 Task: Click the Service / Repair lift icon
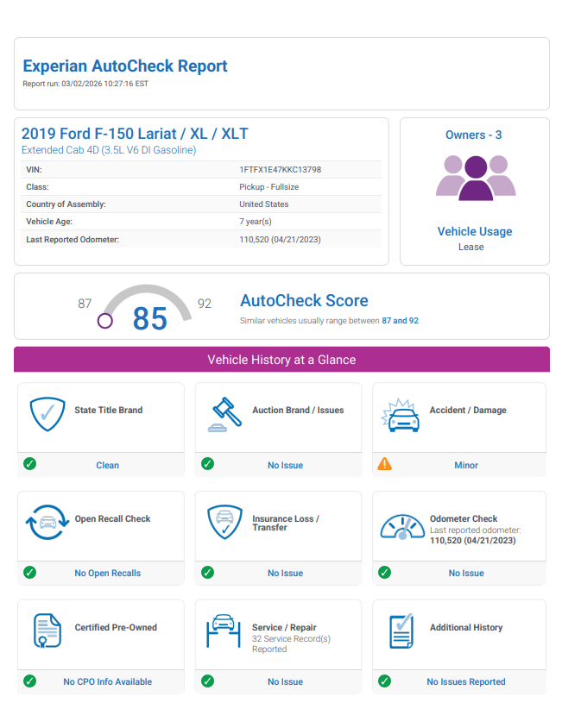pos(224,631)
